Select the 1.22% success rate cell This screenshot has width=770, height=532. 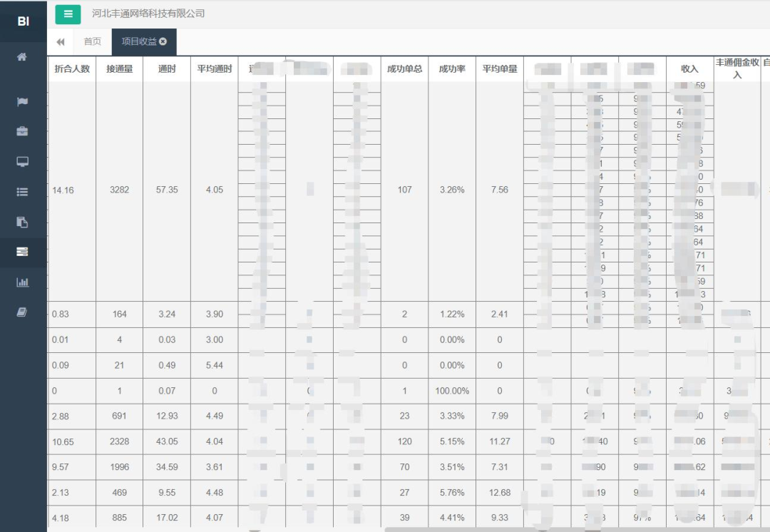click(452, 314)
